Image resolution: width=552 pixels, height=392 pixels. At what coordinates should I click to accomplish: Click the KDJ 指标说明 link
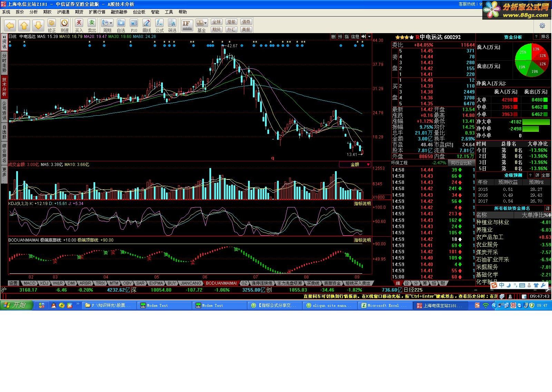point(362,204)
